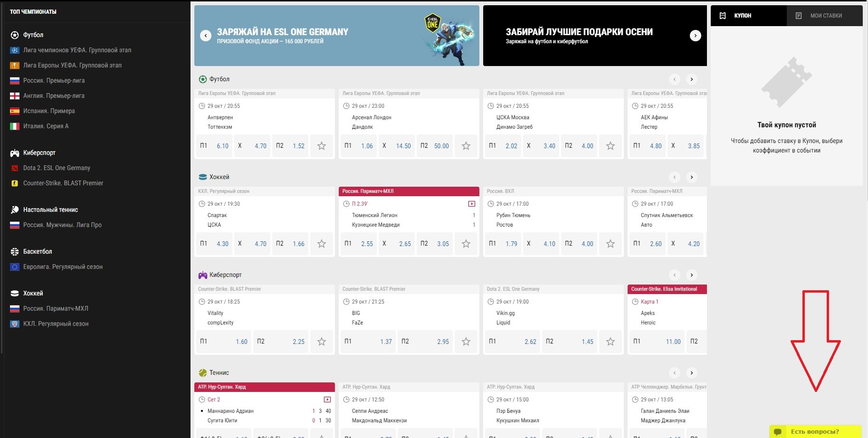868x438 pixels.
Task: Click the hockey puck icon in Хоккей header
Action: [x=203, y=177]
